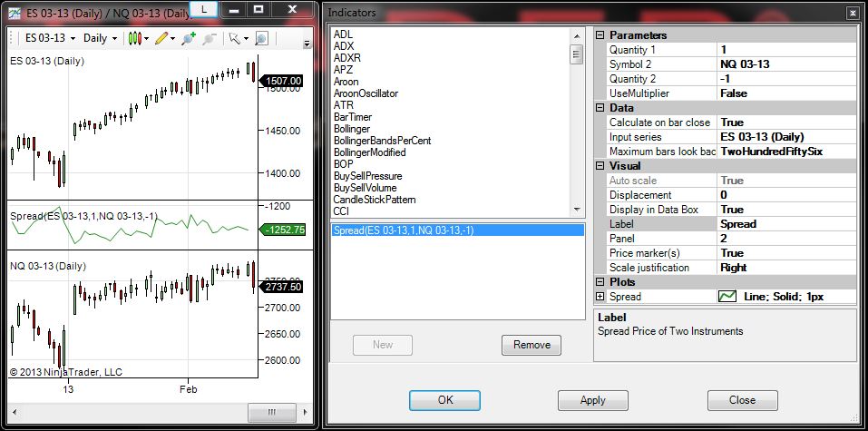Screen dimensions: 868x431
Task: Click the Input series value ES 03-13 (Daily)
Action: click(786, 137)
